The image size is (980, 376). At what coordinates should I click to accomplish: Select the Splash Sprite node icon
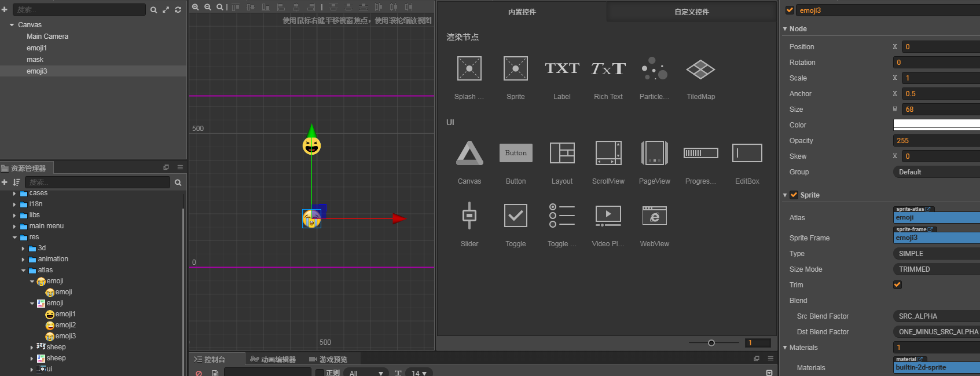point(469,68)
